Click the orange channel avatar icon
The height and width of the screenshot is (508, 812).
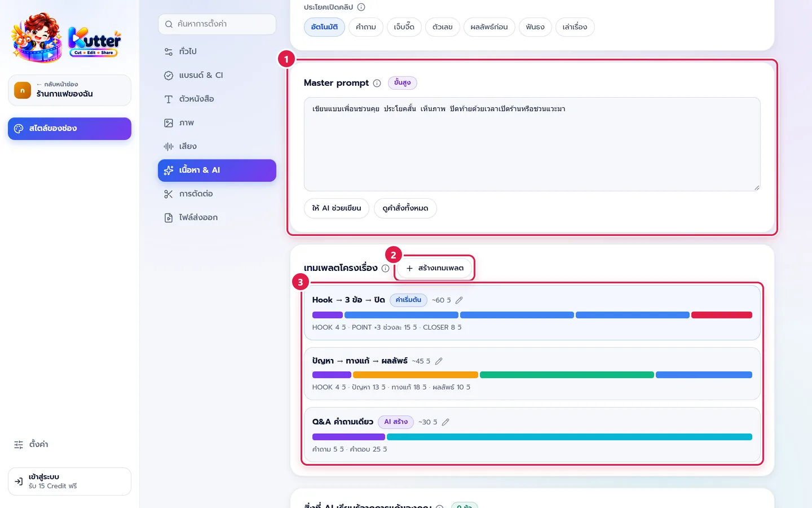pyautogui.click(x=23, y=90)
